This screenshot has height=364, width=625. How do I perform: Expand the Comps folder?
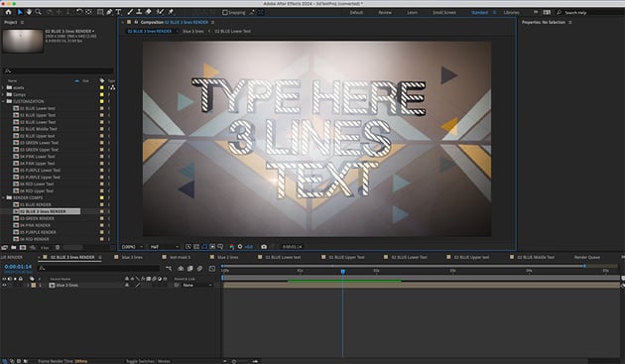(3, 94)
